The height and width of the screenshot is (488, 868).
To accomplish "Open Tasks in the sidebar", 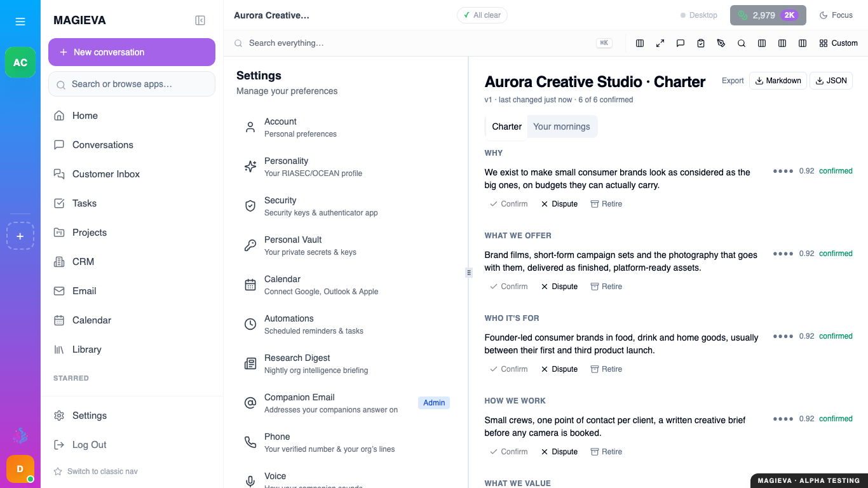I will click(x=132, y=203).
